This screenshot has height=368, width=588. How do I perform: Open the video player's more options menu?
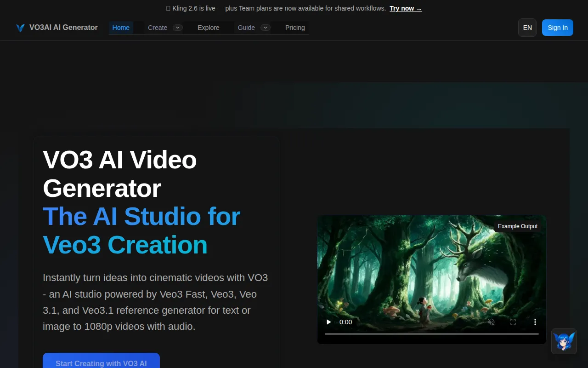[x=535, y=322]
